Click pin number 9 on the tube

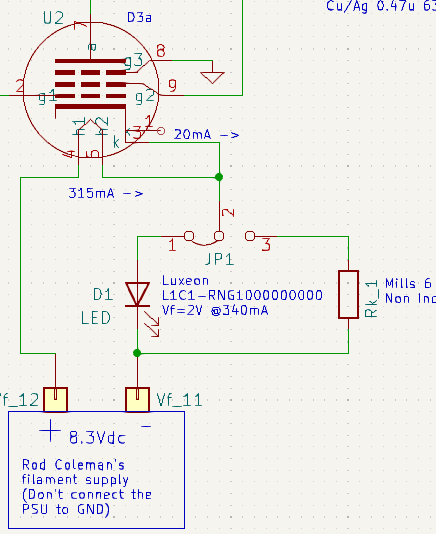coord(173,85)
